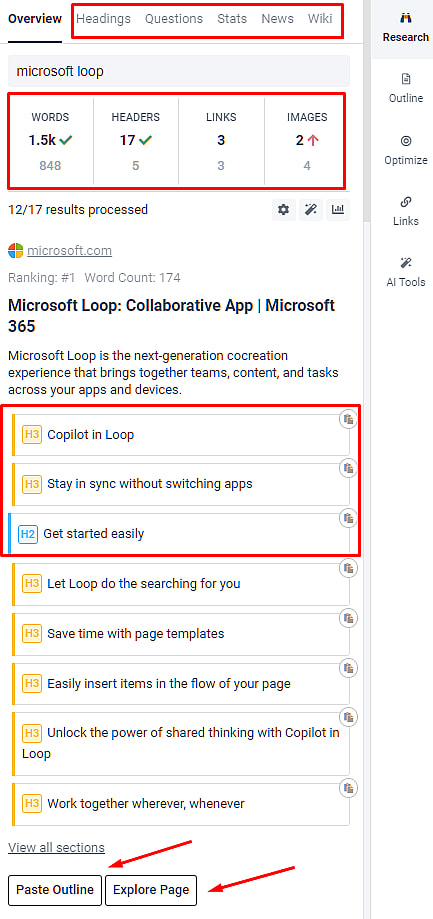Open the AI Tools wand icon

point(406,263)
